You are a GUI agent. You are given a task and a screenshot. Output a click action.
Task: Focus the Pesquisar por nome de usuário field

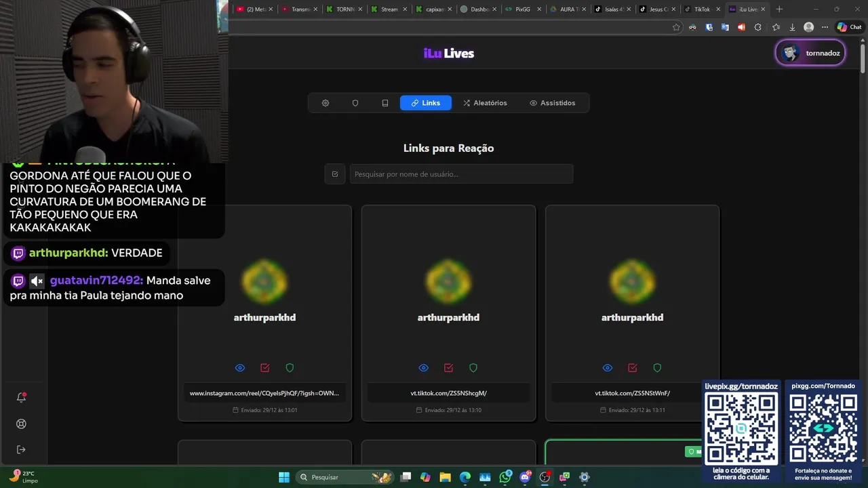(x=461, y=174)
